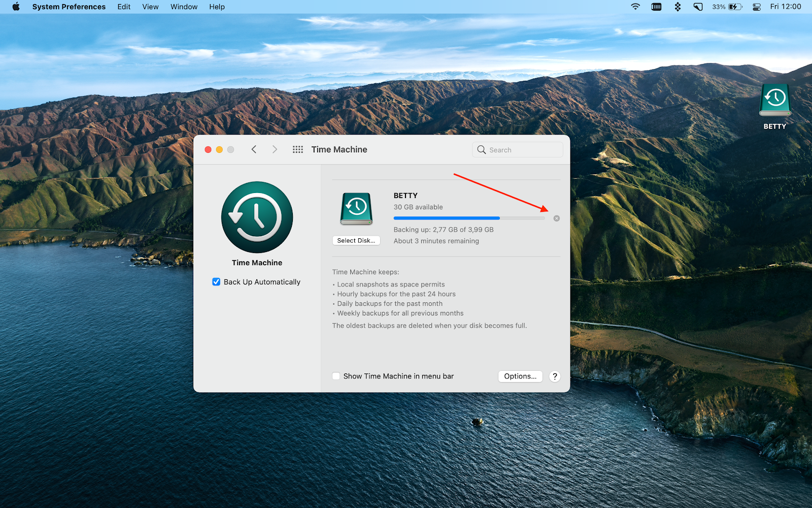
Task: Click Weekly backups for all previous months
Action: [x=400, y=313]
